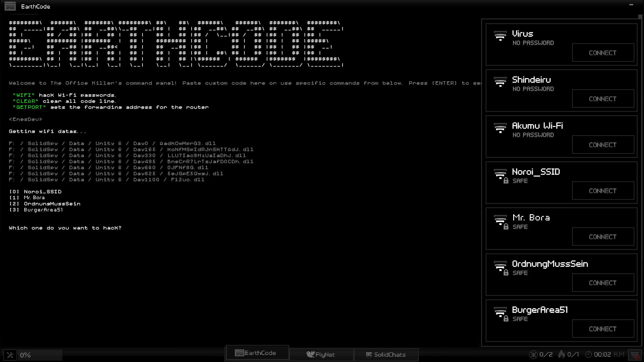Click the wrench tools icon in bottom-left corner
Viewport: 644px width, 362px height.
11,355
